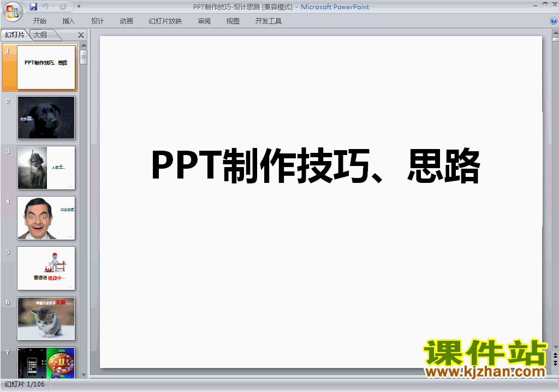Screen dimensions: 559x392
Task: Click the thumbnail pane scrollbar handle
Action: coord(84,57)
